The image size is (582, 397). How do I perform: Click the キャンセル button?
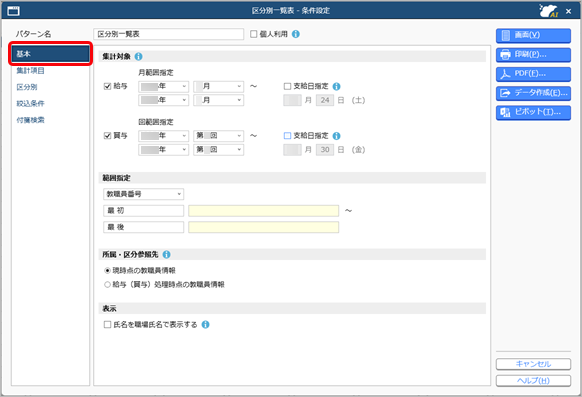click(533, 364)
